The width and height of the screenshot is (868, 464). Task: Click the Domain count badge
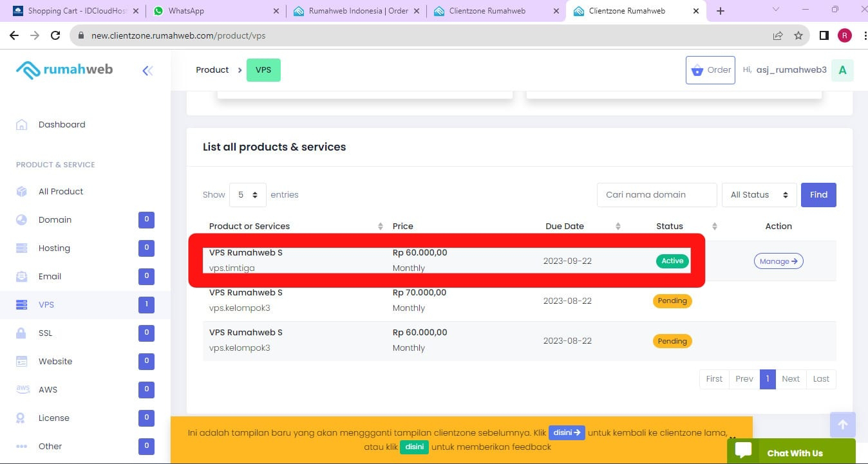coord(146,220)
